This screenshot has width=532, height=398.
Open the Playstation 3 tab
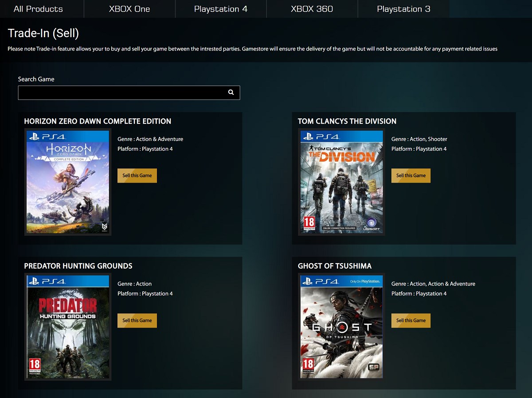point(403,8)
